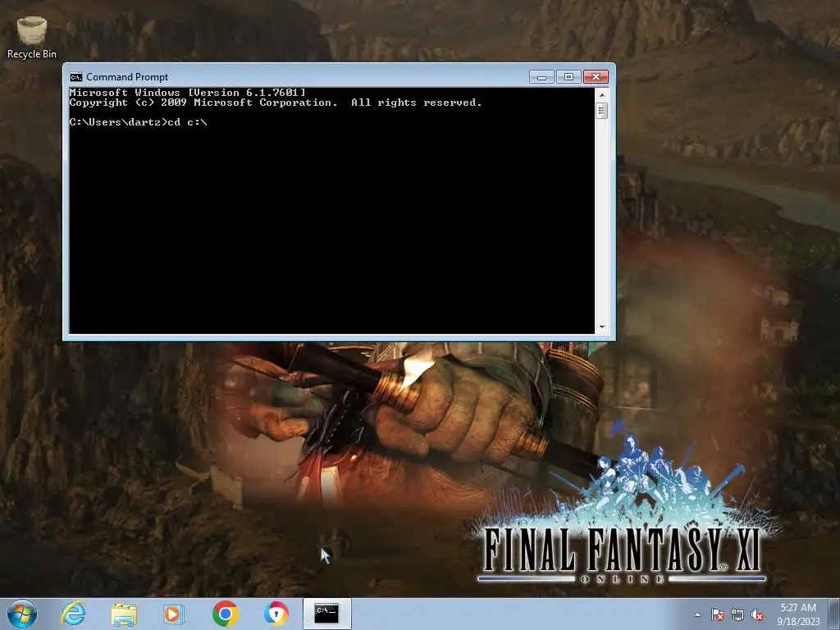Show hidden system tray icons
The width and height of the screenshot is (840, 630).
[697, 614]
